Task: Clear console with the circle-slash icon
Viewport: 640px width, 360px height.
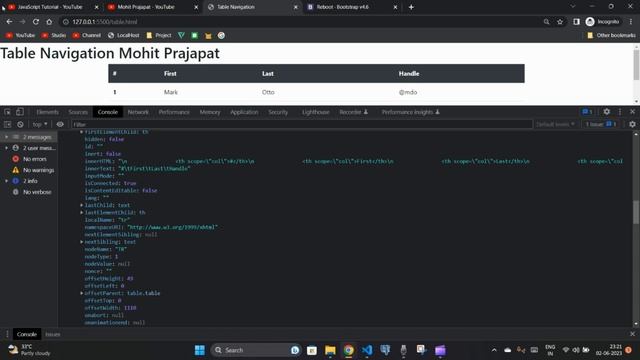Action: [x=20, y=124]
